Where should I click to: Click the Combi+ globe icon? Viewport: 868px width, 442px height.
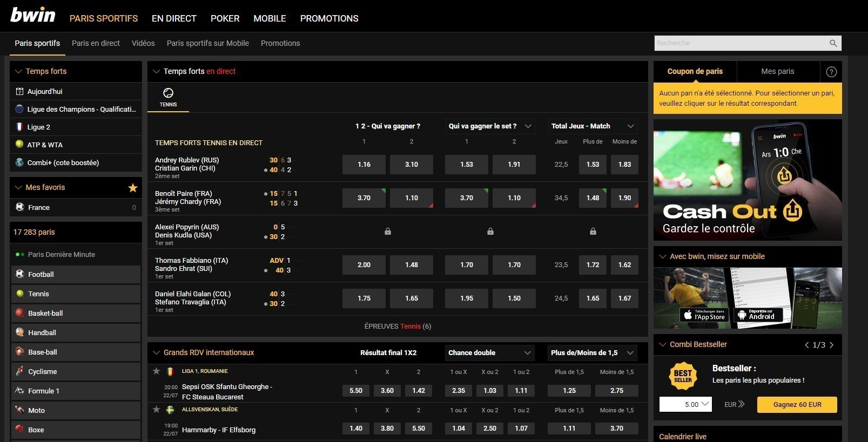point(19,162)
